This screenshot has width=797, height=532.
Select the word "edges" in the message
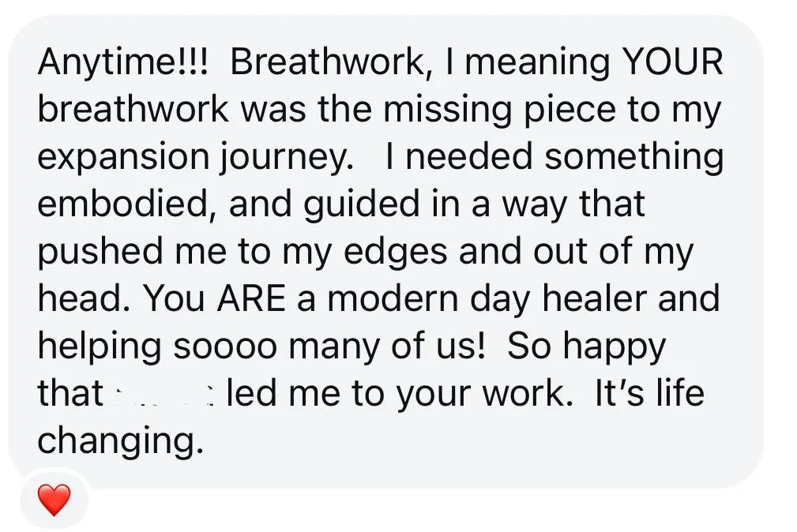pyautogui.click(x=396, y=252)
